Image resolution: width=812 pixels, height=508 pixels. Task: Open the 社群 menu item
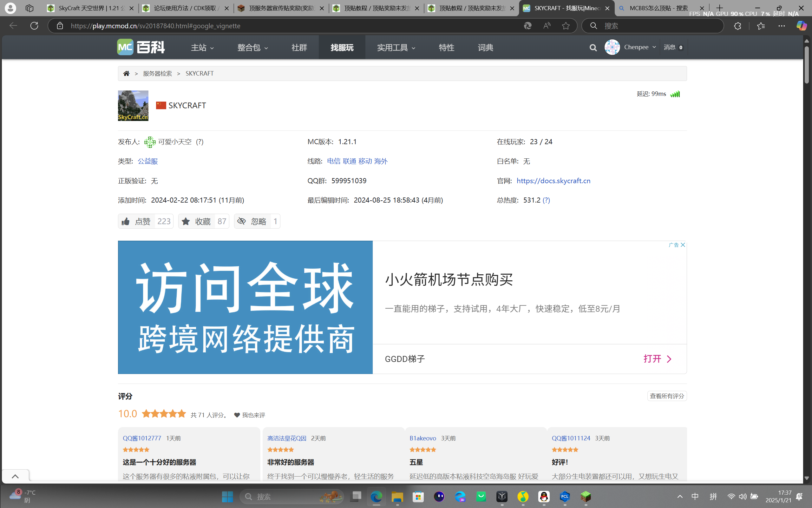299,47
